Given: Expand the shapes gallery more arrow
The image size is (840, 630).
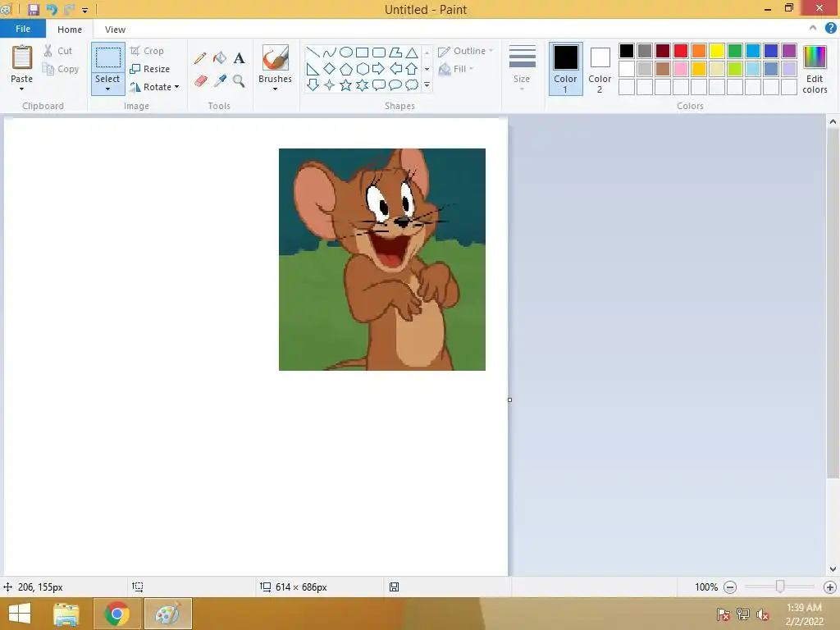Looking at the screenshot, I should (427, 84).
